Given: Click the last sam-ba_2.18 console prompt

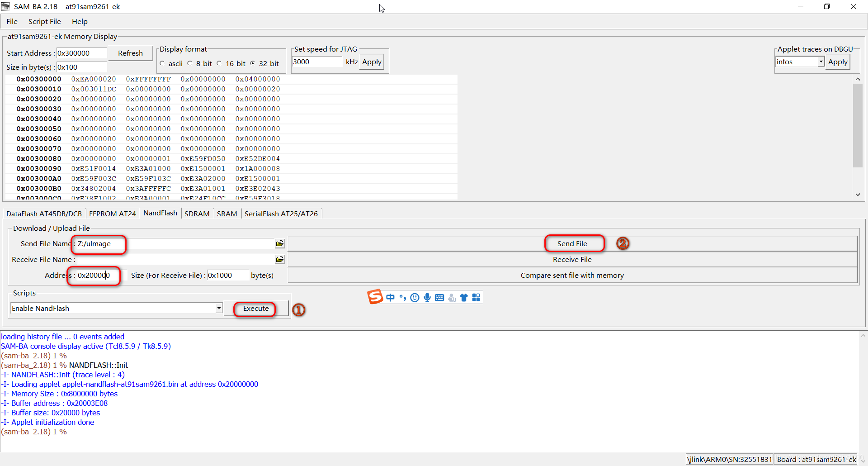Looking at the screenshot, I should coord(34,432).
